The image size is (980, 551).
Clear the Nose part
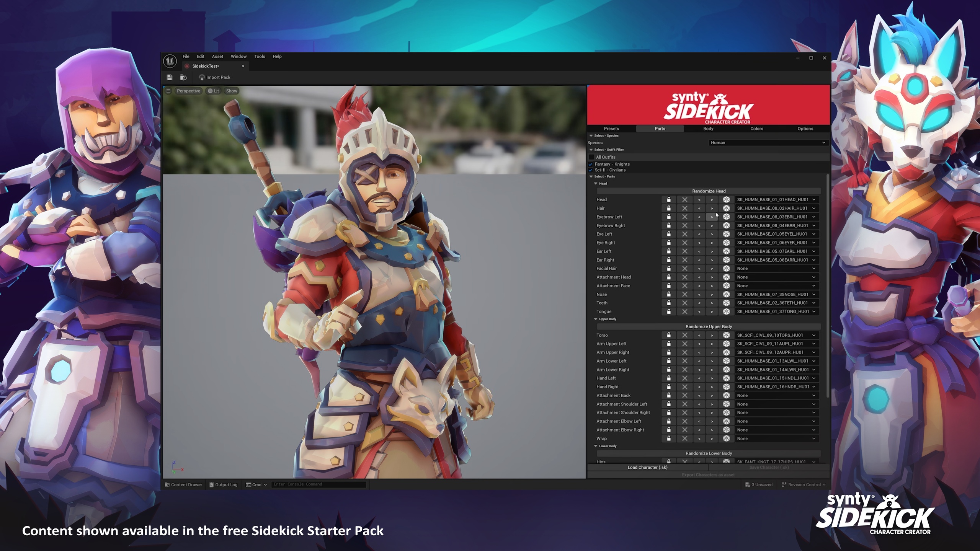684,294
